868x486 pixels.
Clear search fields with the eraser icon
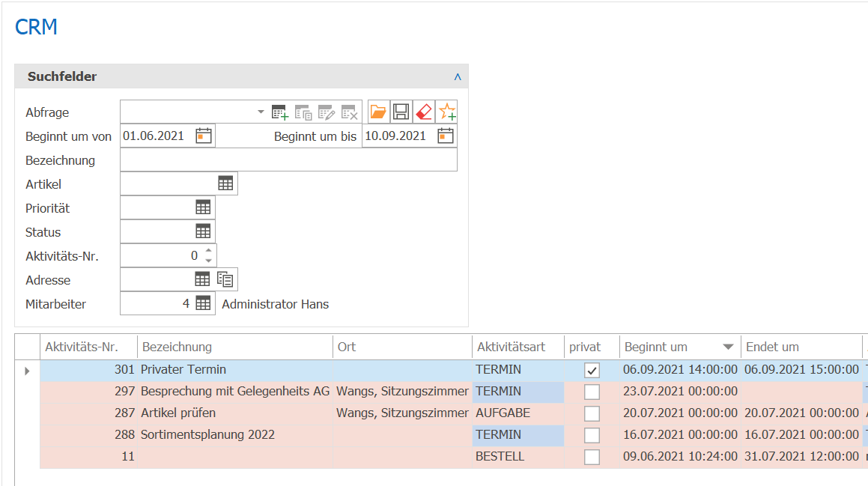423,112
